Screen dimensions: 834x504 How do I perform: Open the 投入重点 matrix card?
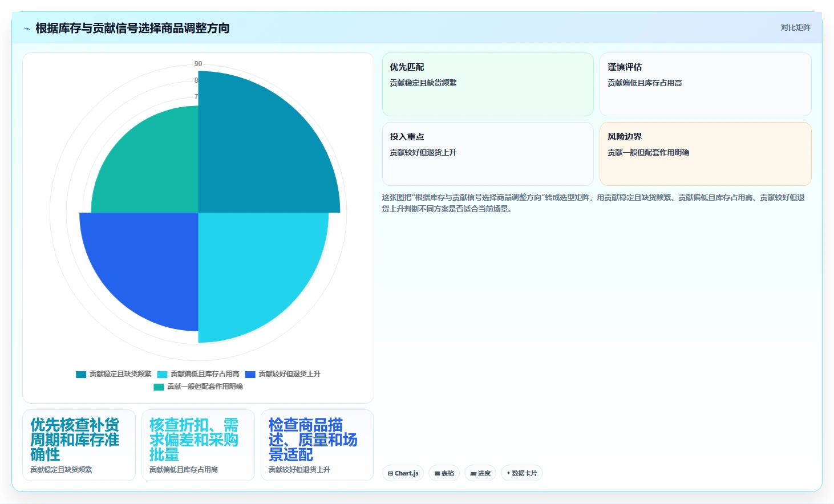tap(488, 154)
